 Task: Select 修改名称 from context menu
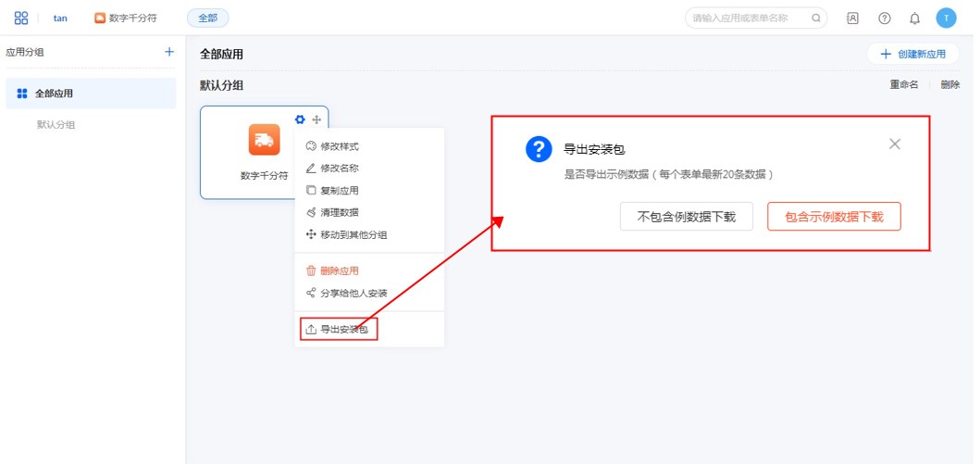pos(339,169)
